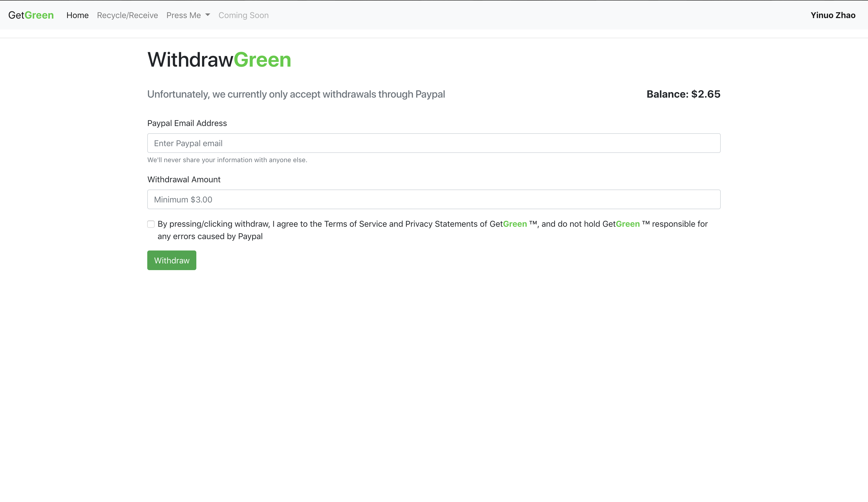This screenshot has height=502, width=868.
Task: Select the Coming Soon nav item
Action: click(x=244, y=15)
